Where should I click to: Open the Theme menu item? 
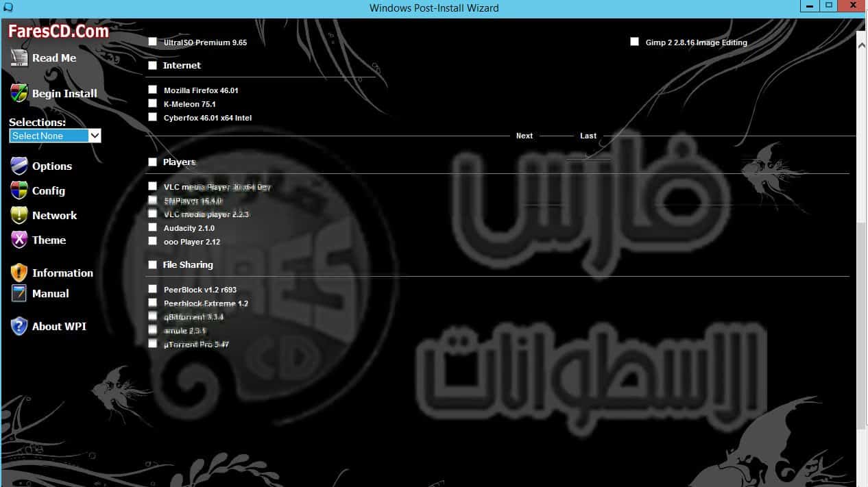click(49, 240)
